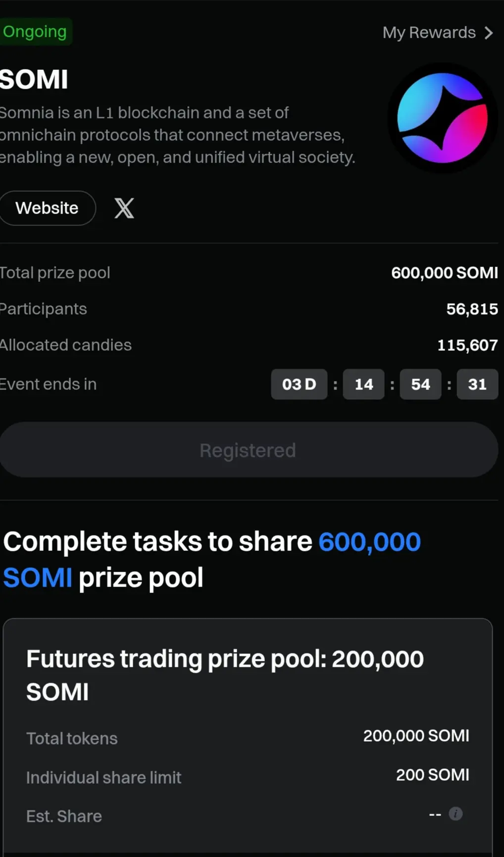Expand My Rewards chevron arrow

pyautogui.click(x=489, y=33)
